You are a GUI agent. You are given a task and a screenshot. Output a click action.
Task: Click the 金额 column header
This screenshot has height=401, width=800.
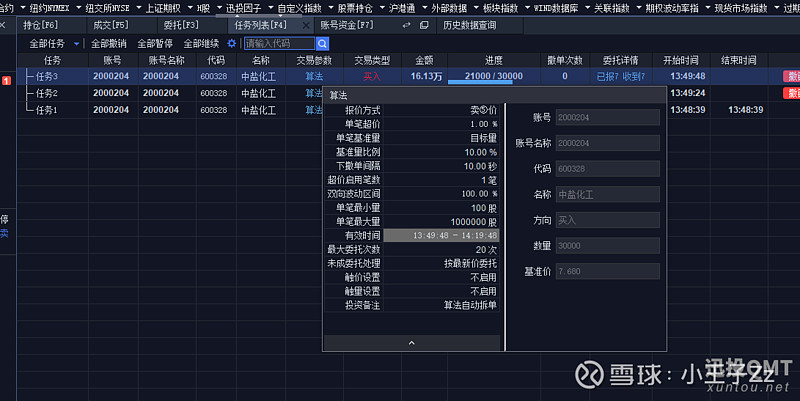click(x=424, y=61)
